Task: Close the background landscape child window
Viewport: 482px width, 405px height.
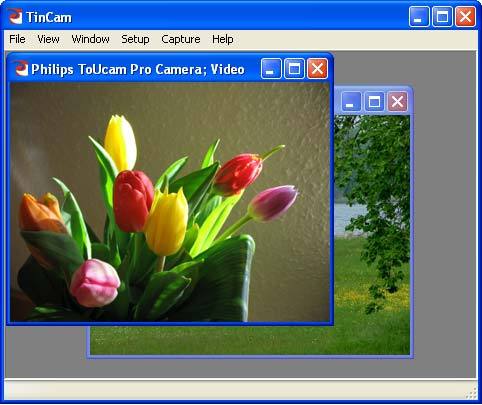Action: pos(397,101)
